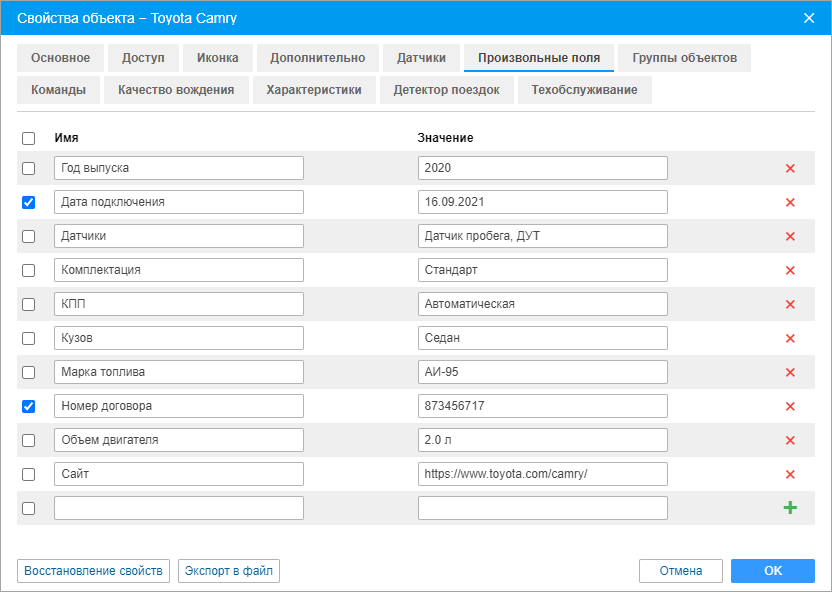Remove the Комплектация field
The height and width of the screenshot is (592, 832).
(790, 270)
